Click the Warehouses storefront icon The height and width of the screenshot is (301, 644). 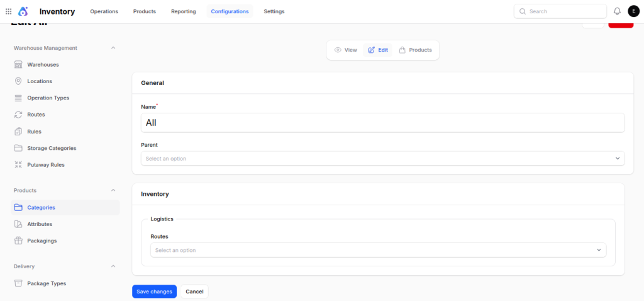click(x=18, y=65)
